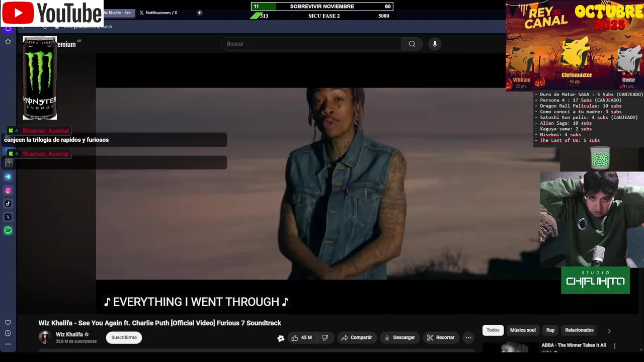
Task: Click the The Last of Us: 5 subs line
Action: (x=570, y=140)
